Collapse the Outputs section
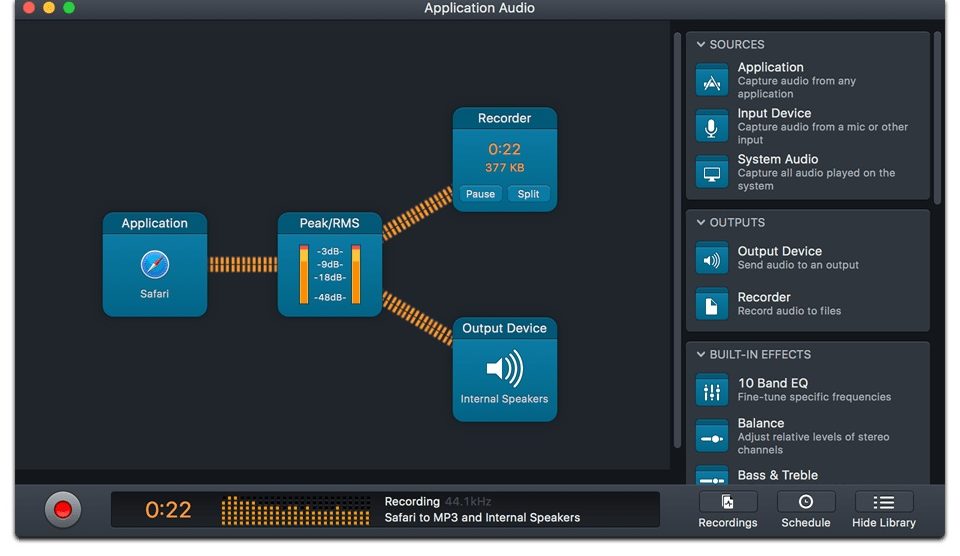The image size is (960, 556). [701, 223]
